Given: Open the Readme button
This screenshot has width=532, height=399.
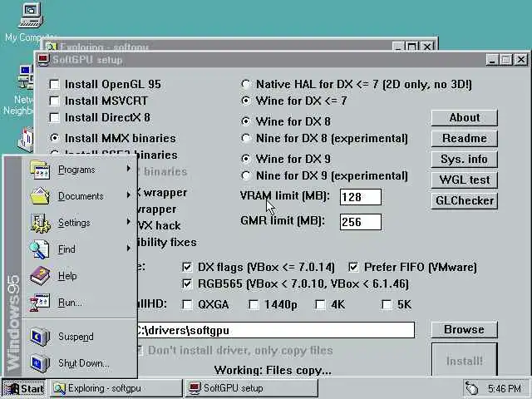Looking at the screenshot, I should coord(465,139).
